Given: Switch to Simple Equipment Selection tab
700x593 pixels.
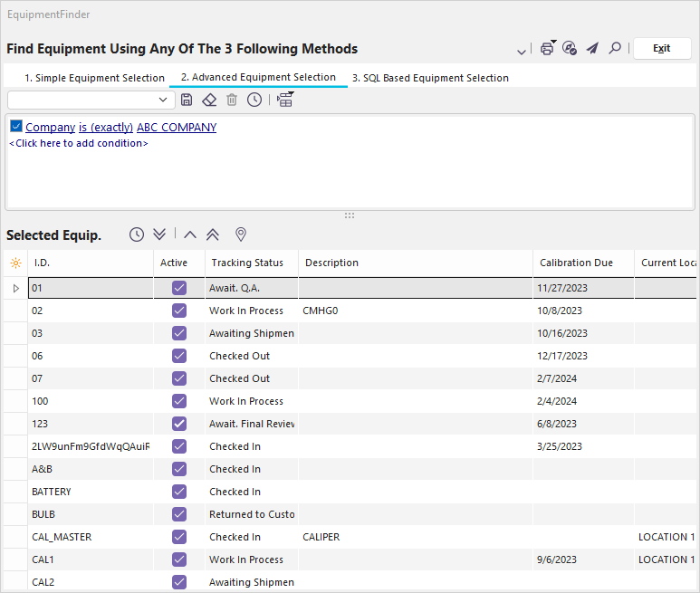Looking at the screenshot, I should [94, 78].
